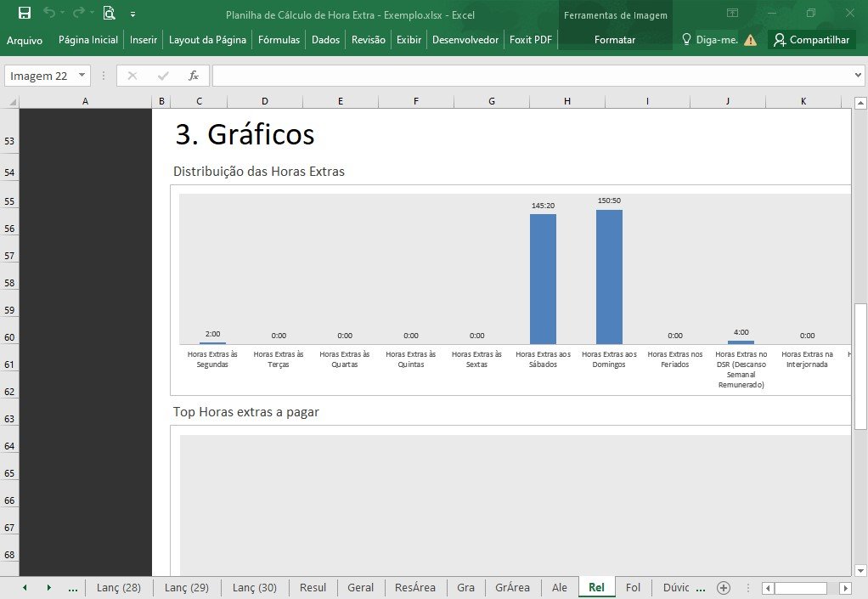Image resolution: width=868 pixels, height=599 pixels.
Task: Open the Geral sheet tab
Action: coord(360,587)
